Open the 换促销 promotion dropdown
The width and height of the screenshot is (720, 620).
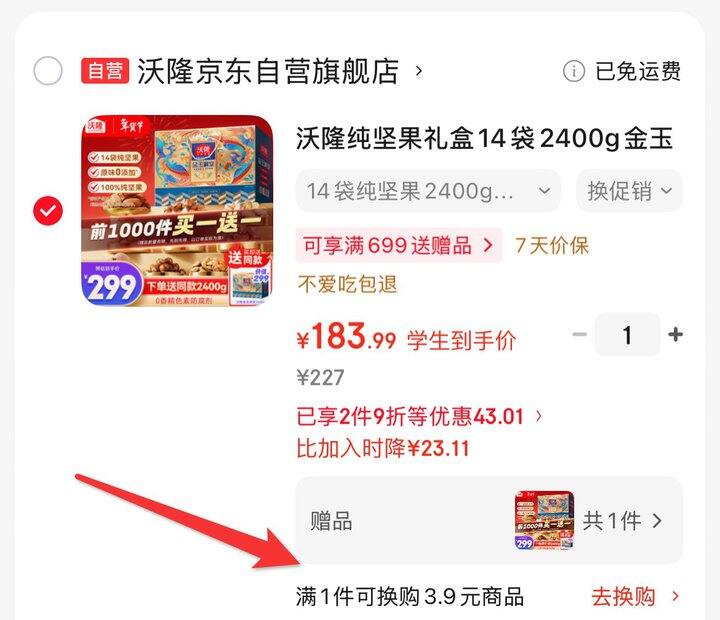[630, 191]
